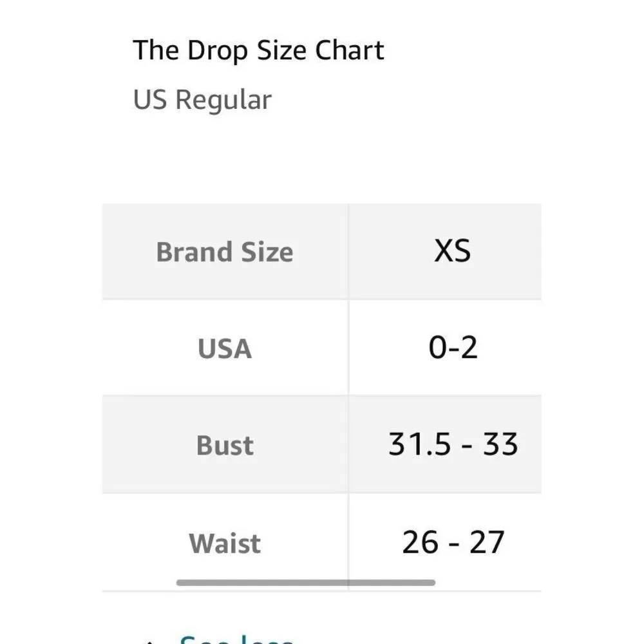Click the USA row label
This screenshot has height=644, width=644.
click(x=224, y=348)
